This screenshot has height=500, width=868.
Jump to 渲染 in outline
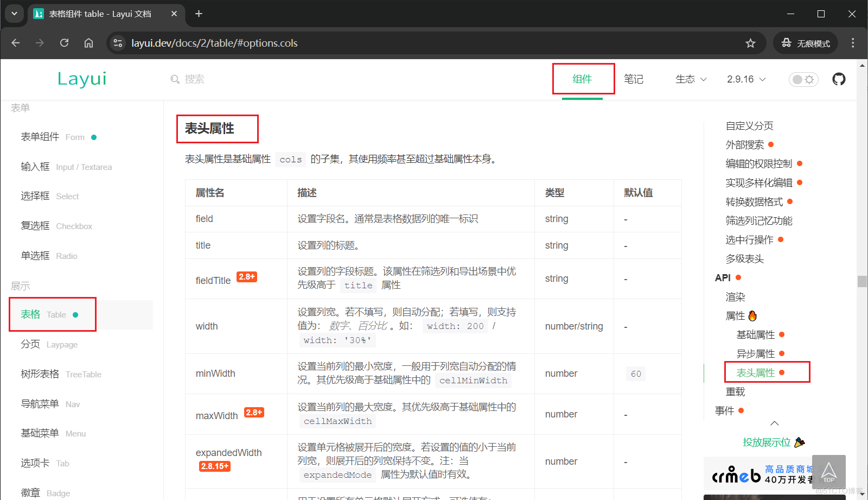point(735,297)
